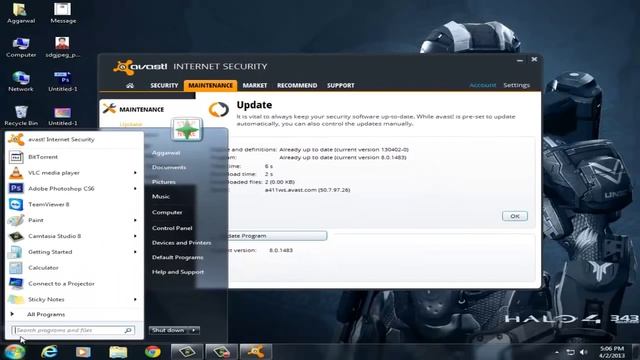Image resolution: width=640 pixels, height=360 pixels.
Task: Open the media player taskbar icon
Action: (x=83, y=351)
